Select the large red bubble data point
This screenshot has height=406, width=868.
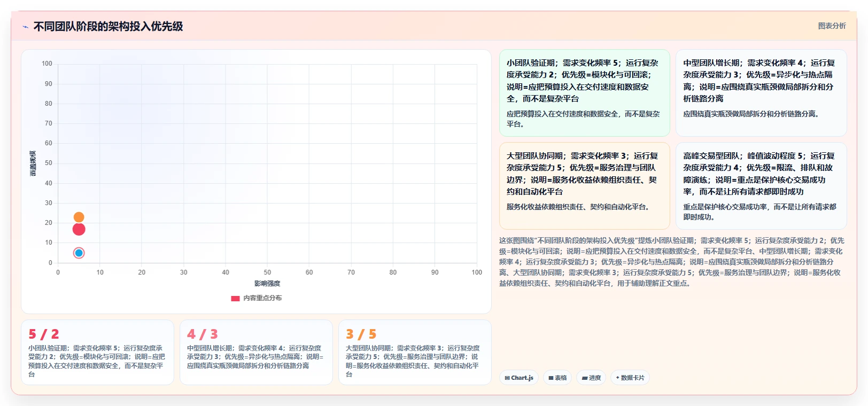pos(79,229)
